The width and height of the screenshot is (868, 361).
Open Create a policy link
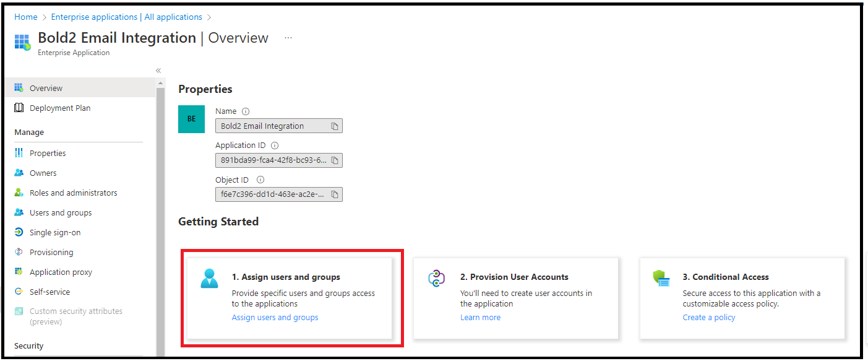(709, 317)
